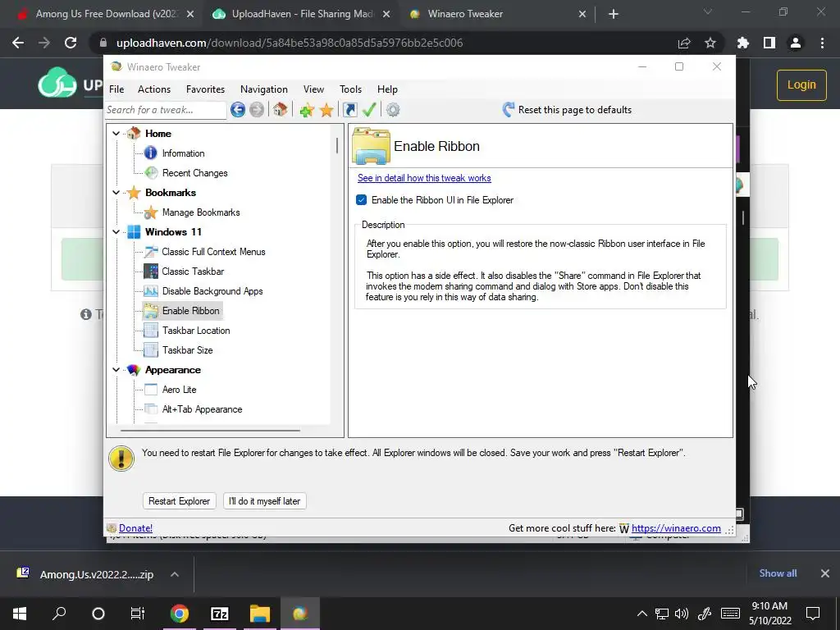Open Chrome extensions puzzle icon
Viewport: 840px width, 630px height.
click(x=743, y=43)
